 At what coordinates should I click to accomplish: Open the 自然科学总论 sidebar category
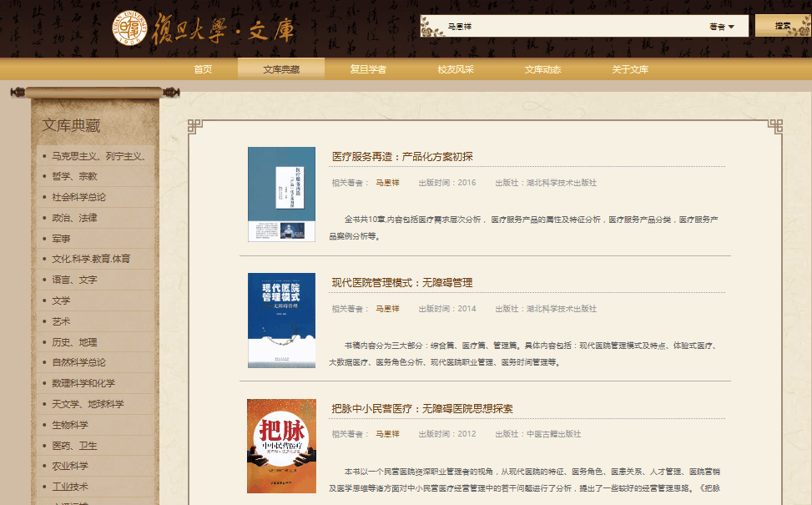pyautogui.click(x=78, y=362)
